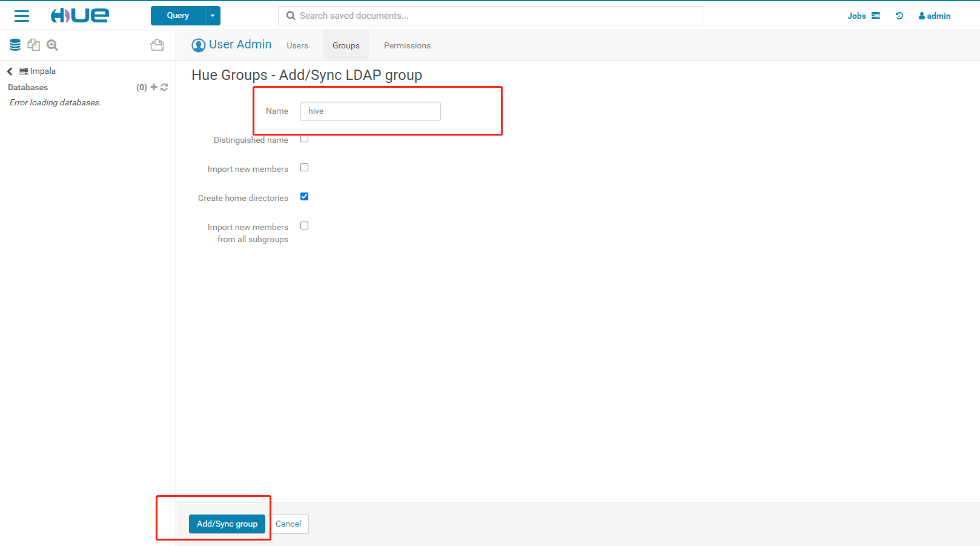Switch to the Groups tab
980x546 pixels.
[x=346, y=45]
